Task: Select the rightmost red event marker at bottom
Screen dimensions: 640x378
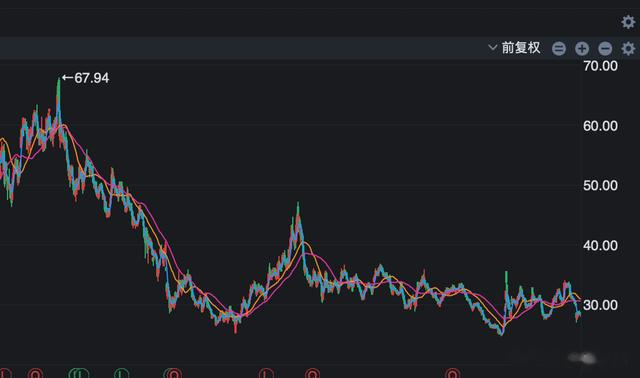Action: click(x=453, y=374)
